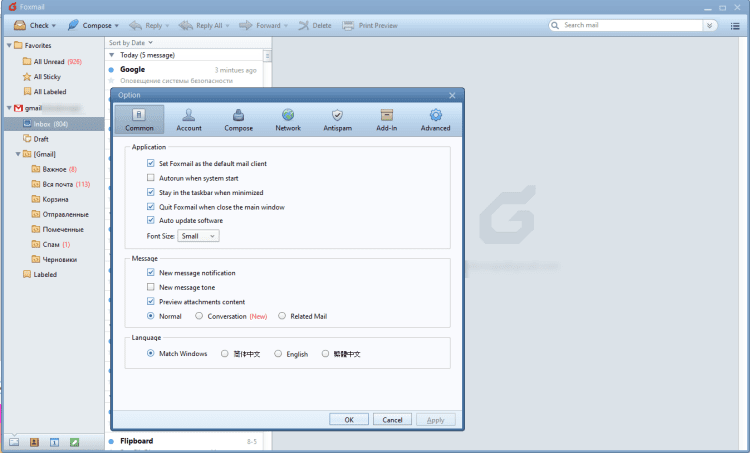Select the All Unread folder
This screenshot has width=750, height=453.
[52, 62]
